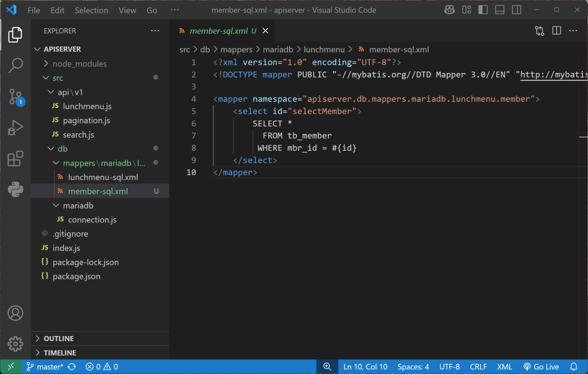Open Run and Debug view
The width and height of the screenshot is (588, 374).
15,128
